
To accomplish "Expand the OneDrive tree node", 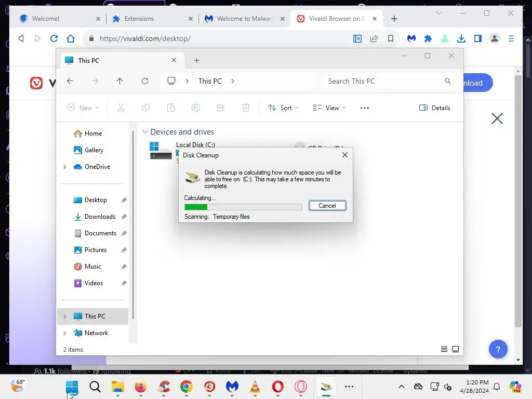I will 64,167.
